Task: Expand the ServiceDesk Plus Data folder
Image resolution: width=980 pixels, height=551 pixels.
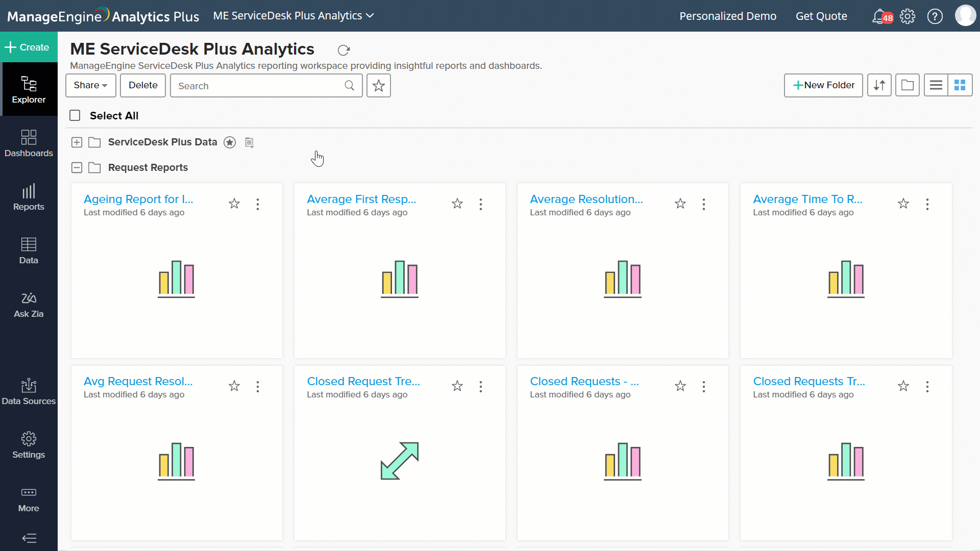Action: click(x=77, y=142)
